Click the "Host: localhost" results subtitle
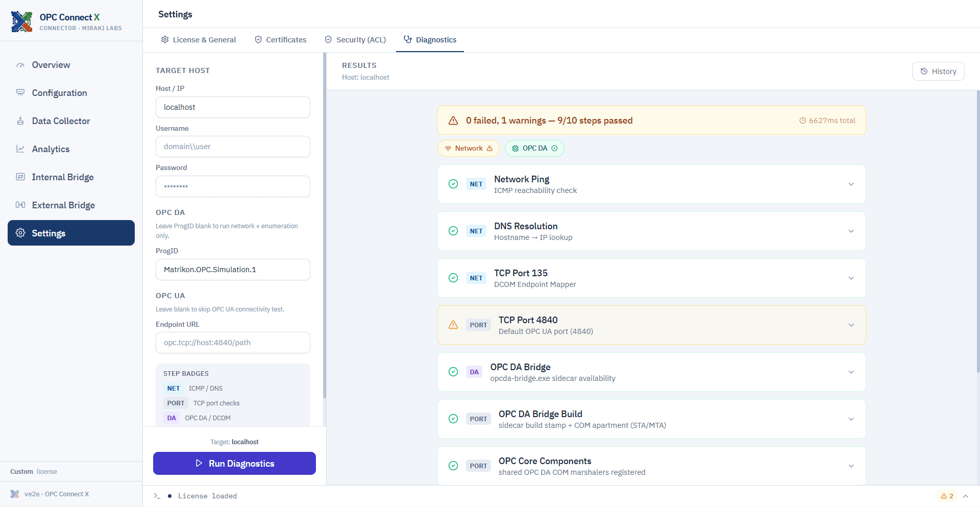Viewport: 980px width, 507px height. [x=365, y=78]
